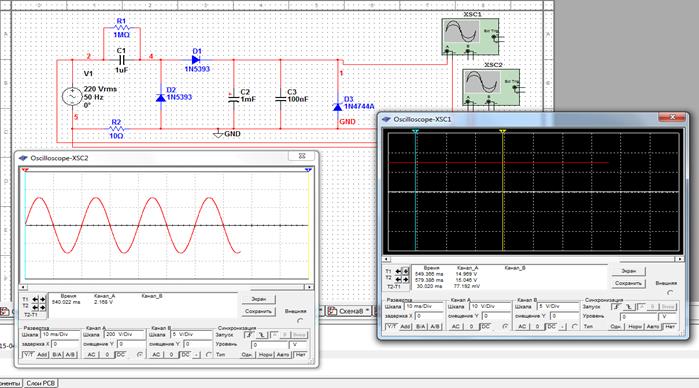The height and width of the screenshot is (388, 699).
Task: Open the Схема8 sheet tab
Action: (350, 311)
